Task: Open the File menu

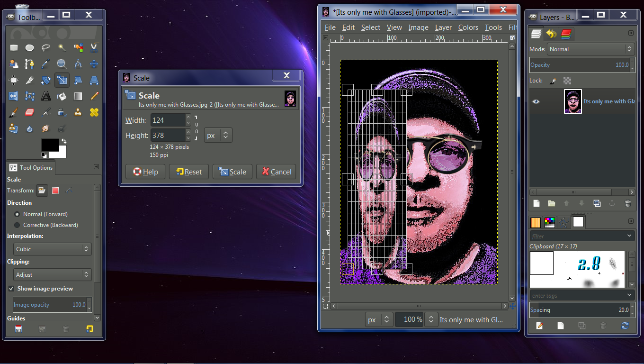Action: [330, 27]
